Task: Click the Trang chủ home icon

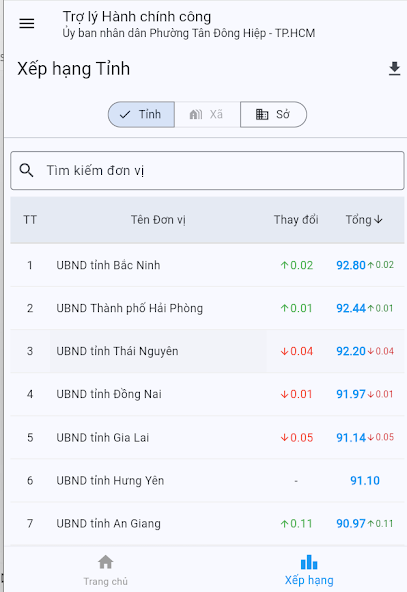Action: [x=106, y=562]
